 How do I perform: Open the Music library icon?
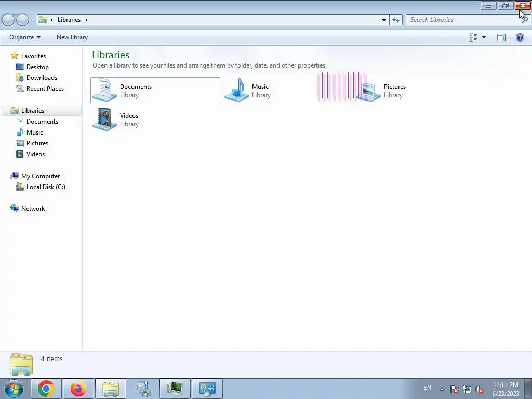pyautogui.click(x=237, y=90)
